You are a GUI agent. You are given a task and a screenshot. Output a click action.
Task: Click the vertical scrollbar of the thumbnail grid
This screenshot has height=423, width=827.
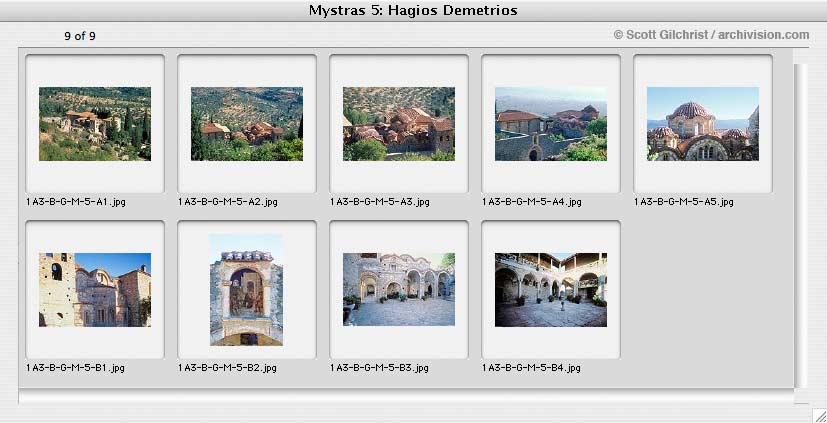point(800,226)
